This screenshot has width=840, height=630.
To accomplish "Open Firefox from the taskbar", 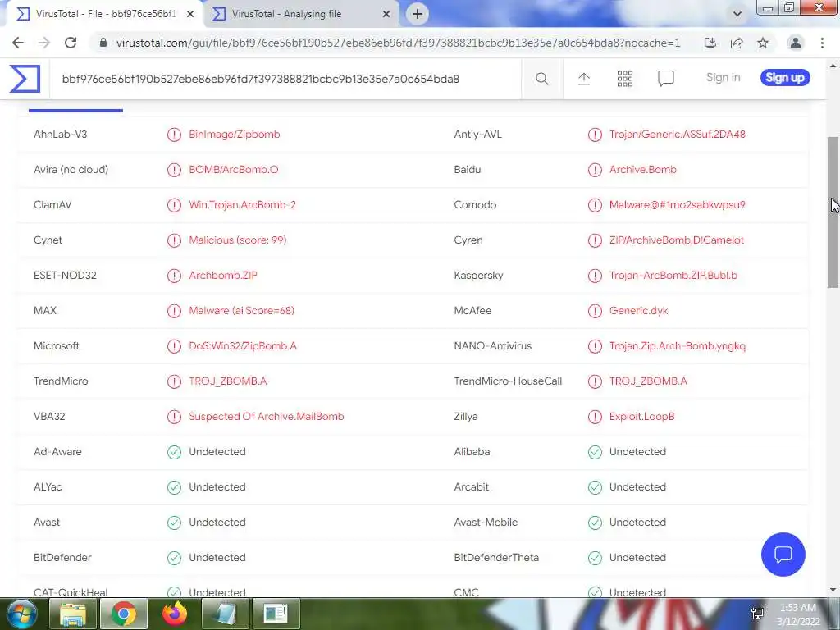I will point(175,614).
